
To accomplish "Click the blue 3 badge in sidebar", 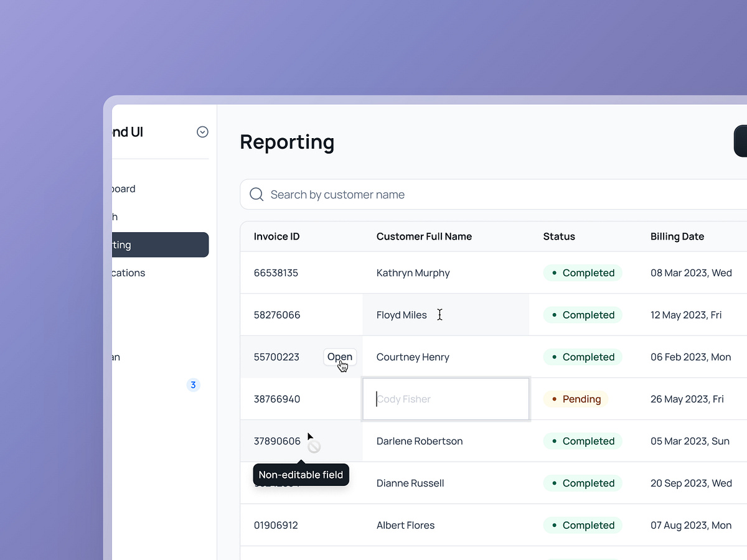I will click(x=193, y=385).
